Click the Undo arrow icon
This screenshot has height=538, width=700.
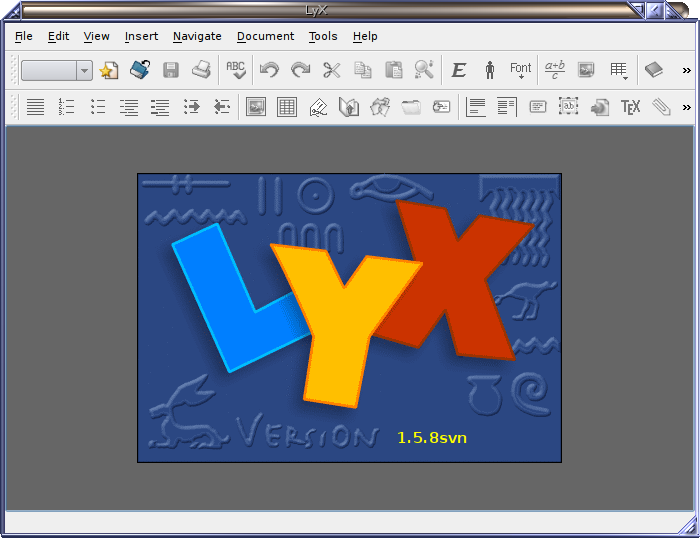pyautogui.click(x=269, y=70)
